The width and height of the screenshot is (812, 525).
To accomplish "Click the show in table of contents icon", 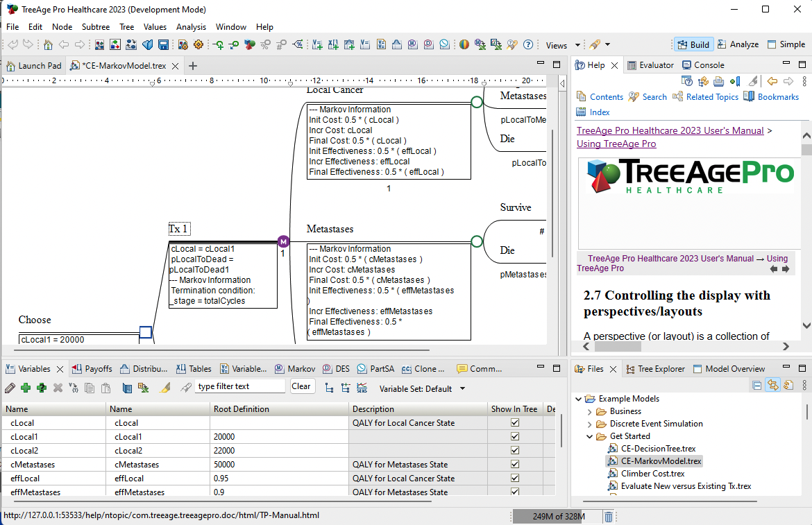I will [x=703, y=81].
